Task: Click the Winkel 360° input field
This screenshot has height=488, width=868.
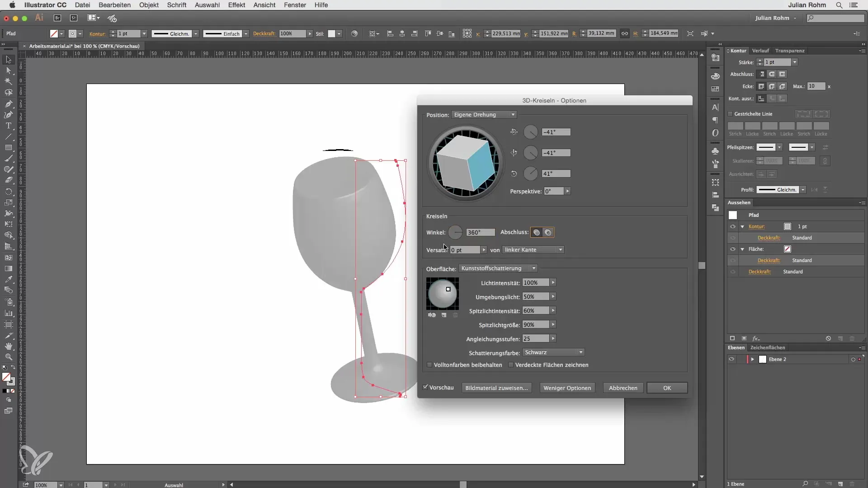Action: [x=481, y=232]
